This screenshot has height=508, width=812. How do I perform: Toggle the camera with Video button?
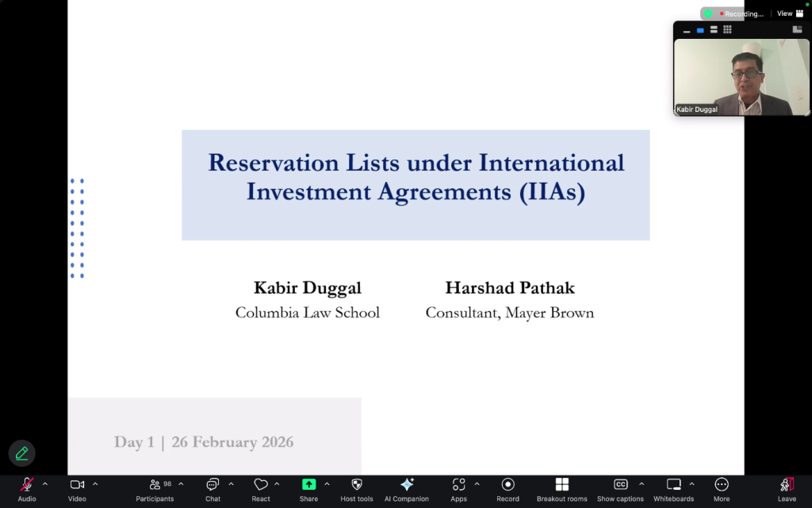77,485
